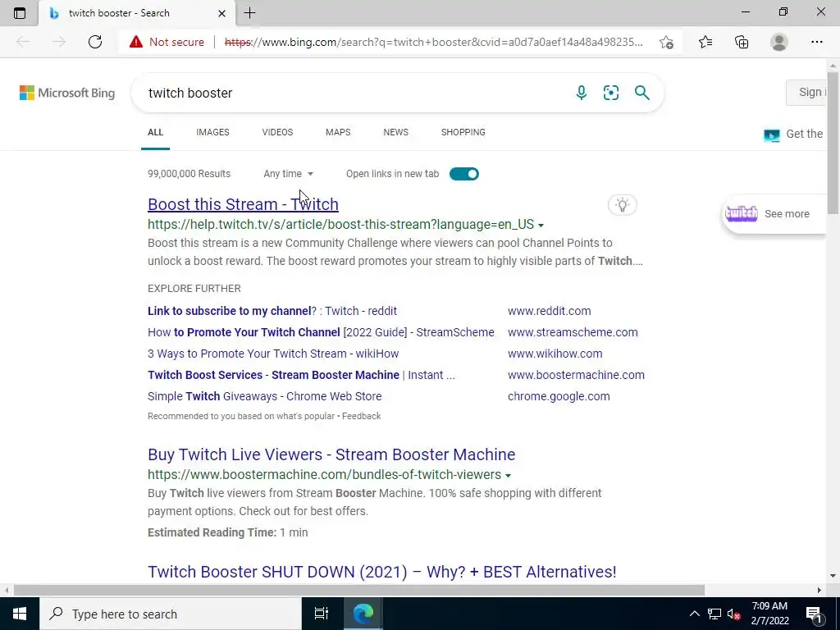Open 3 Ways to Promote Twitch Stream link
This screenshot has width=840, height=630.
(x=273, y=354)
